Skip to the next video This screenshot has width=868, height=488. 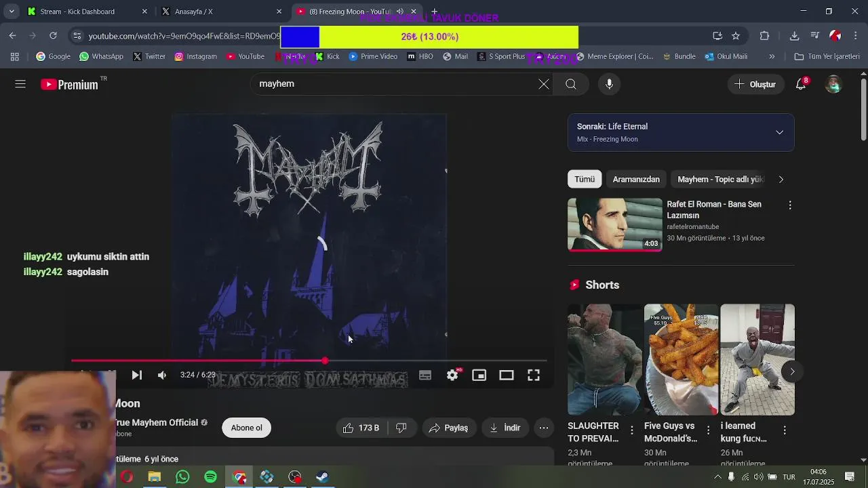click(x=136, y=375)
